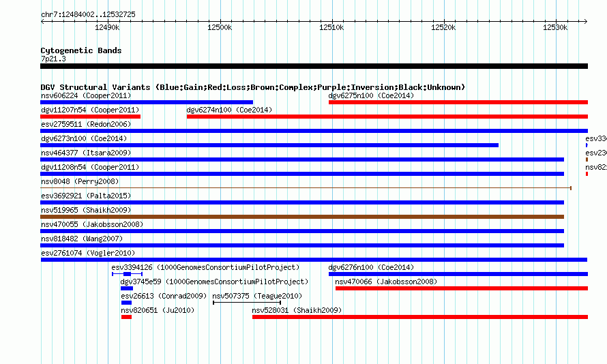
Task: Click the chr7:12484002..12532725 coordinate label
Action: pyautogui.click(x=88, y=14)
